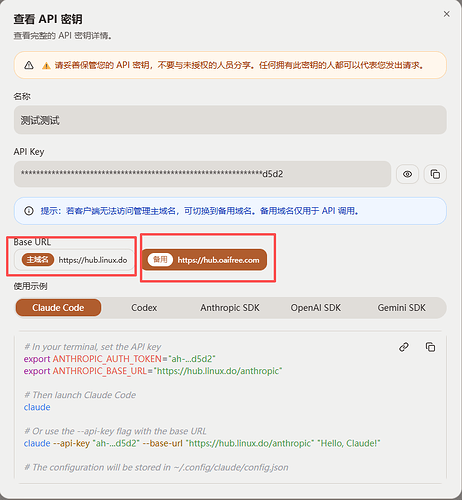462x500 pixels.
Task: Switch to the Codex tab
Action: (144, 307)
